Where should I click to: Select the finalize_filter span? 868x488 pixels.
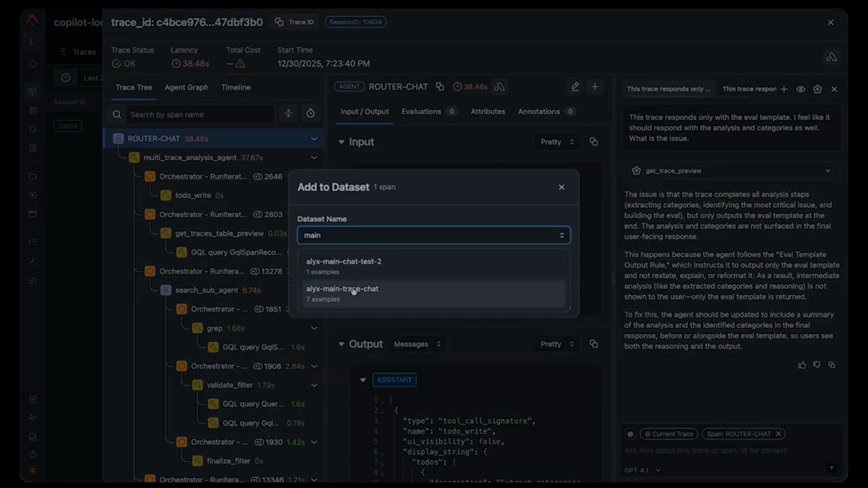(x=228, y=461)
